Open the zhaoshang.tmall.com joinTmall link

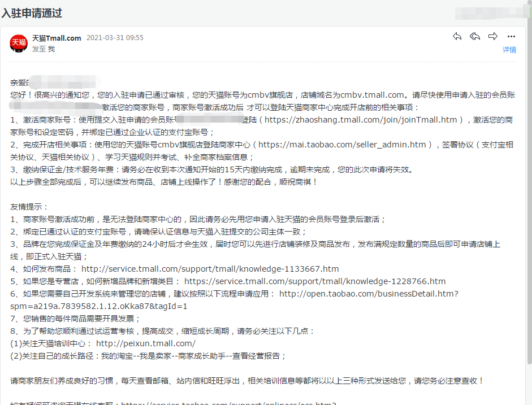click(361, 120)
